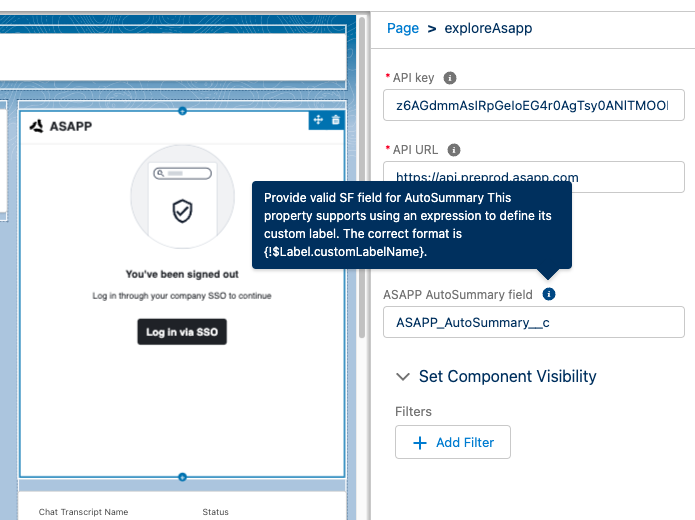Screen dimensions: 695x520
Task: Click the Log in via SSO button
Action: point(182,332)
